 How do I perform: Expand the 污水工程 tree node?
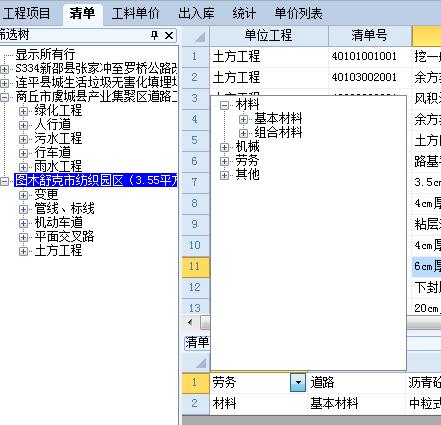(23, 139)
